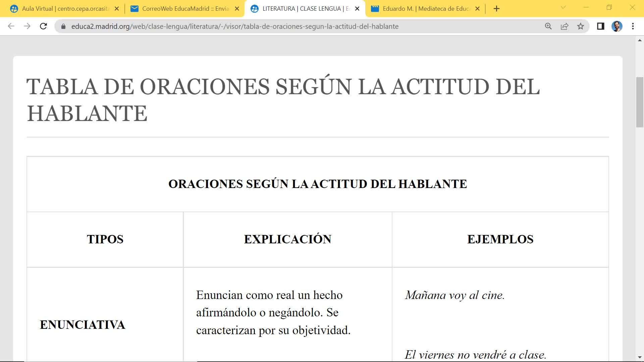The image size is (644, 362).
Task: Open Chrome three-dot menu
Action: [633, 26]
